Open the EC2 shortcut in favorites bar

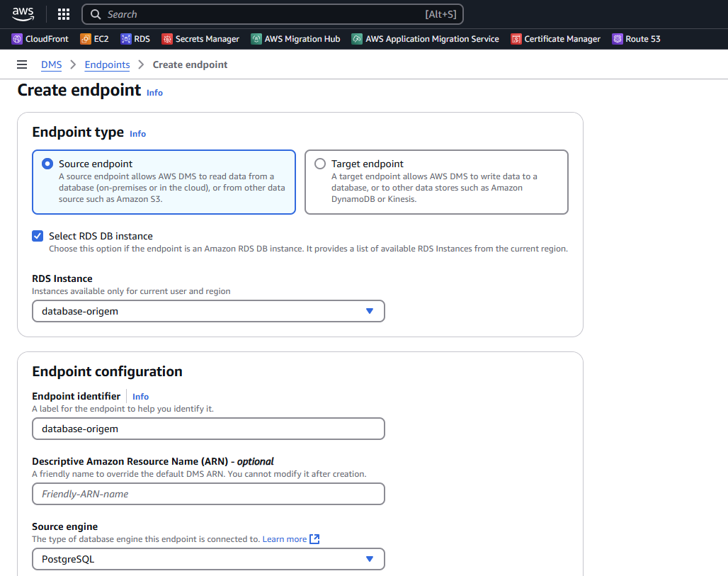click(x=94, y=39)
